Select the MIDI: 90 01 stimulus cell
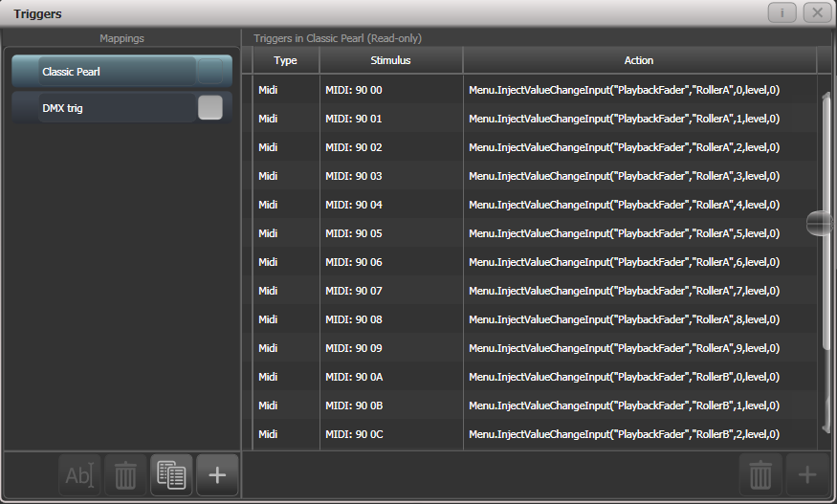The width and height of the screenshot is (837, 504). coord(391,119)
